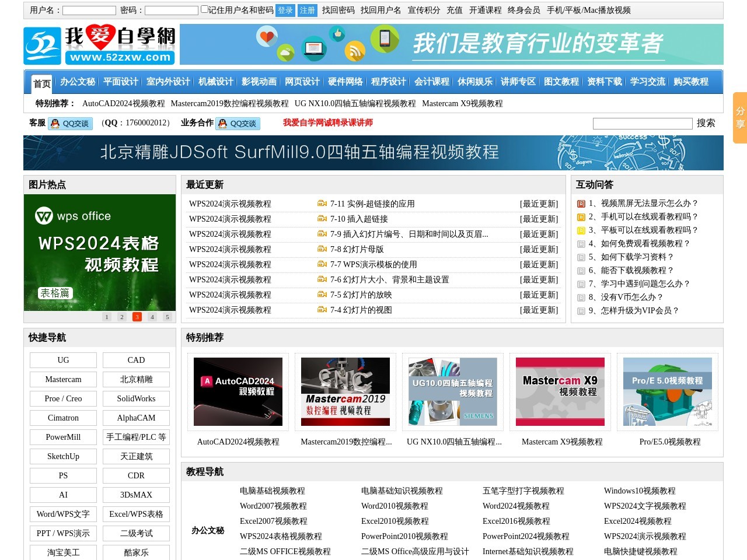Image resolution: width=747 pixels, height=560 pixels.
Task: Click the 北京精雕JDSoft SurfMill9.0 banner
Action: coord(373,153)
